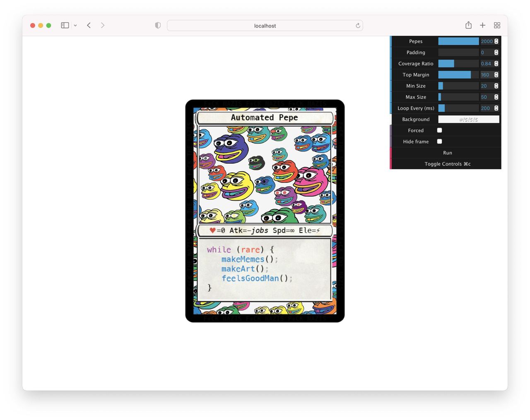The image size is (530, 420).
Task: Close the window with red button
Action: (x=33, y=26)
